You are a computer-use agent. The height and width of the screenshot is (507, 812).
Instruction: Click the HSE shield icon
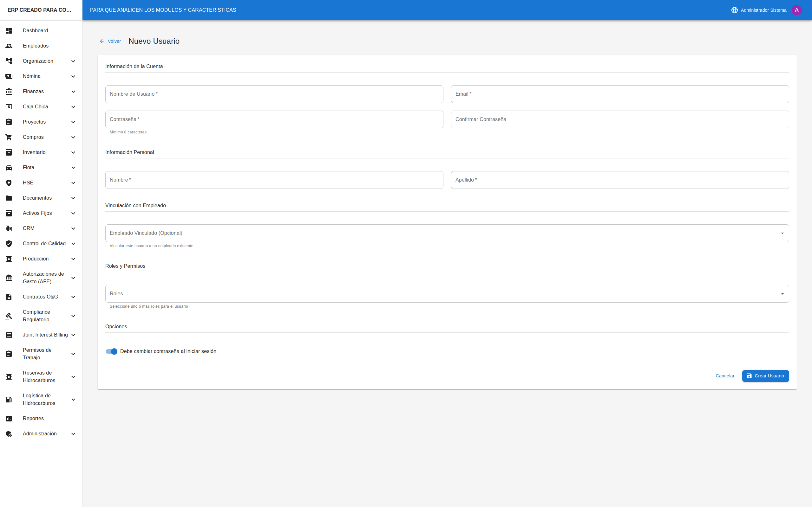(x=9, y=183)
